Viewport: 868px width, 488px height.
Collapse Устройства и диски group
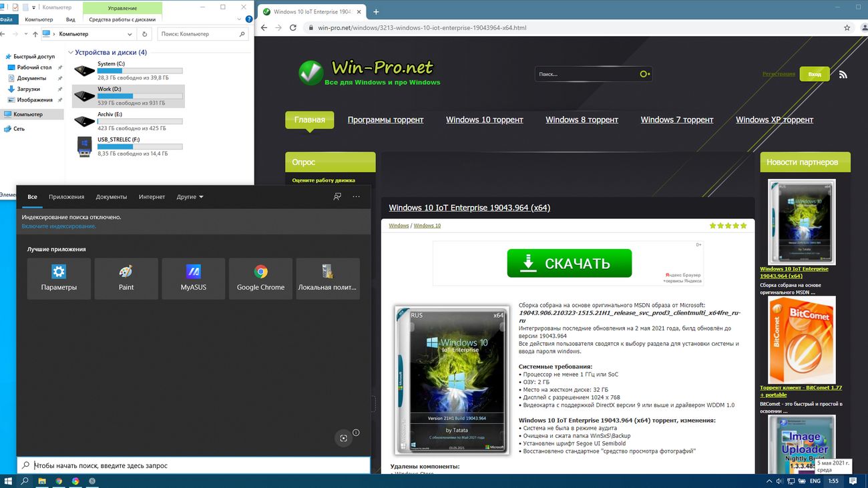(71, 52)
